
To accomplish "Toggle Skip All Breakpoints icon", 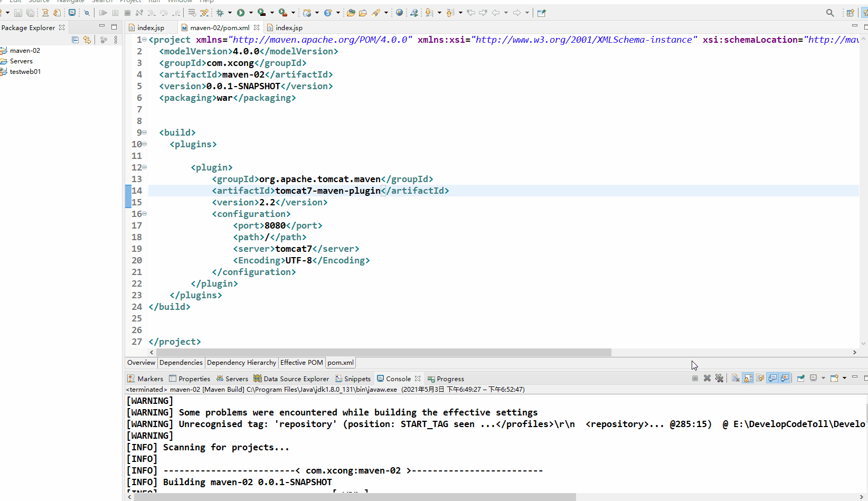I will 87,13.
